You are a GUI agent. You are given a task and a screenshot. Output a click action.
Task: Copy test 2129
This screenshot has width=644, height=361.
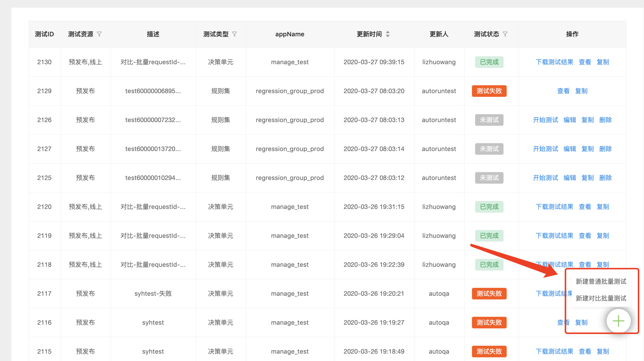(x=581, y=91)
